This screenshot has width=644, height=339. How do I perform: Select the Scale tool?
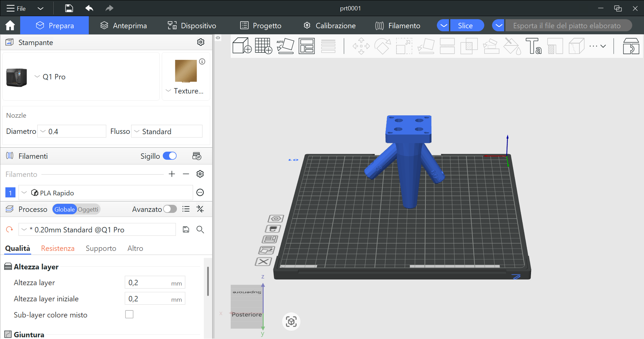[x=404, y=46]
